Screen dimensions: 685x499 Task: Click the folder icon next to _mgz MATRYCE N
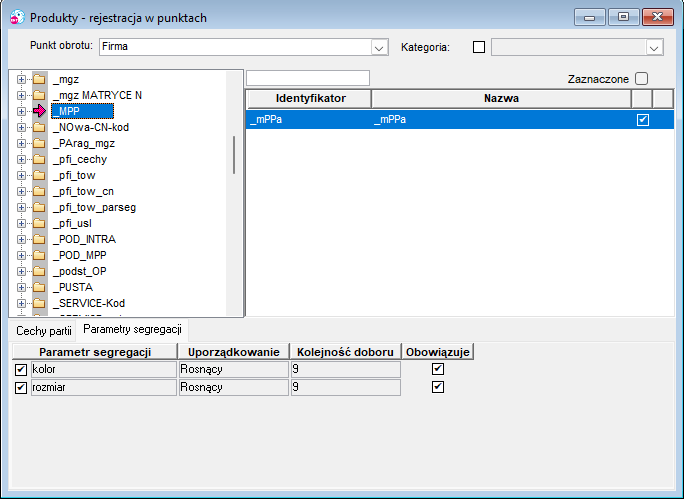click(x=39, y=95)
